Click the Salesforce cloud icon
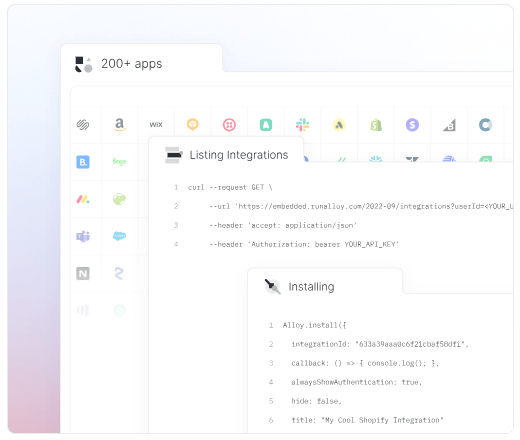The image size is (520, 440). point(119,236)
